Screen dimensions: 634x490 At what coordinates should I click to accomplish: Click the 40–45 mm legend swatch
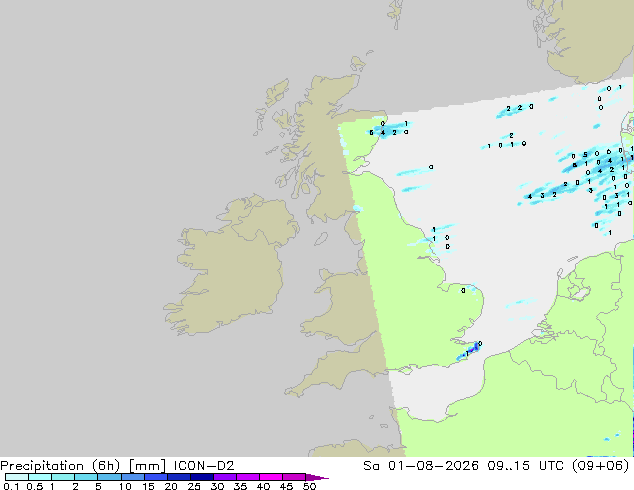tap(271, 477)
